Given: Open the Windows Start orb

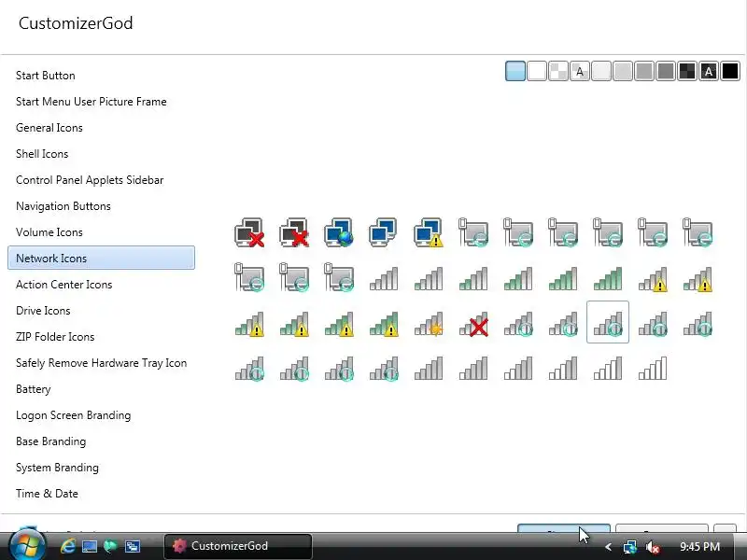Looking at the screenshot, I should [27, 545].
